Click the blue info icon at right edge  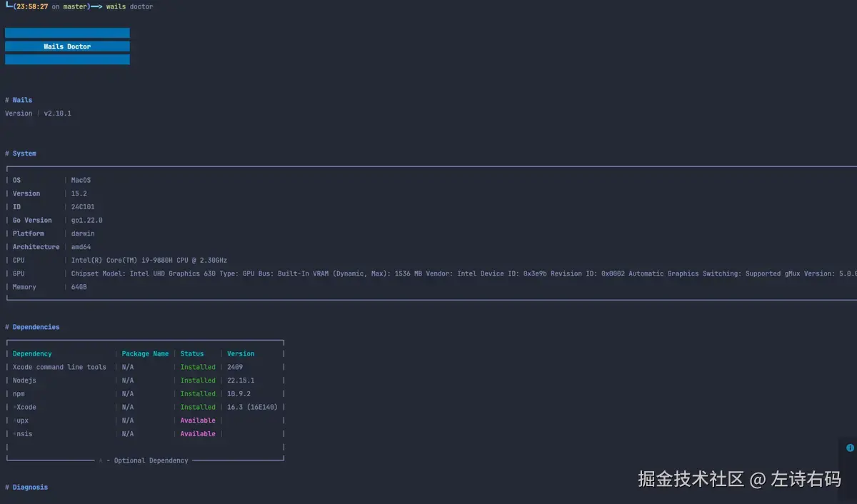pos(850,448)
